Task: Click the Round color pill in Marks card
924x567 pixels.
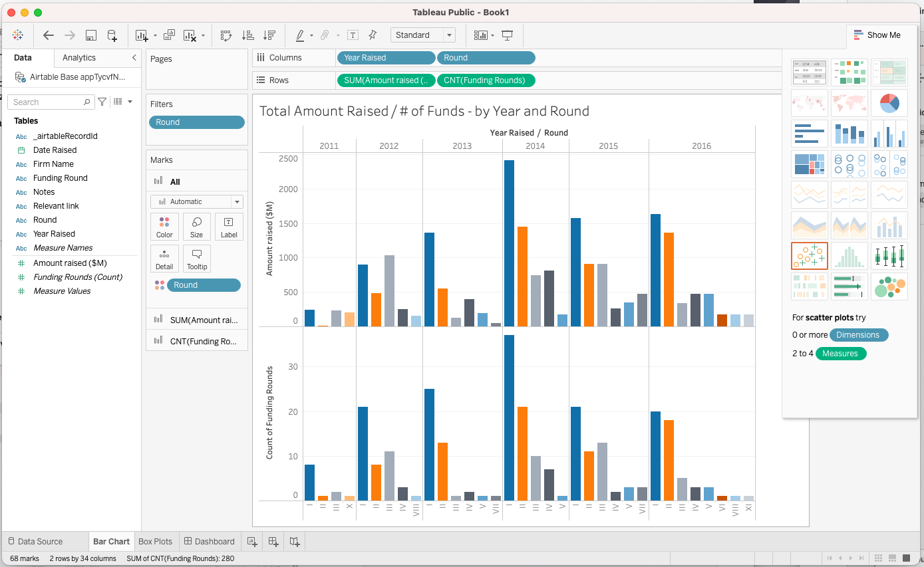Action: pos(204,285)
